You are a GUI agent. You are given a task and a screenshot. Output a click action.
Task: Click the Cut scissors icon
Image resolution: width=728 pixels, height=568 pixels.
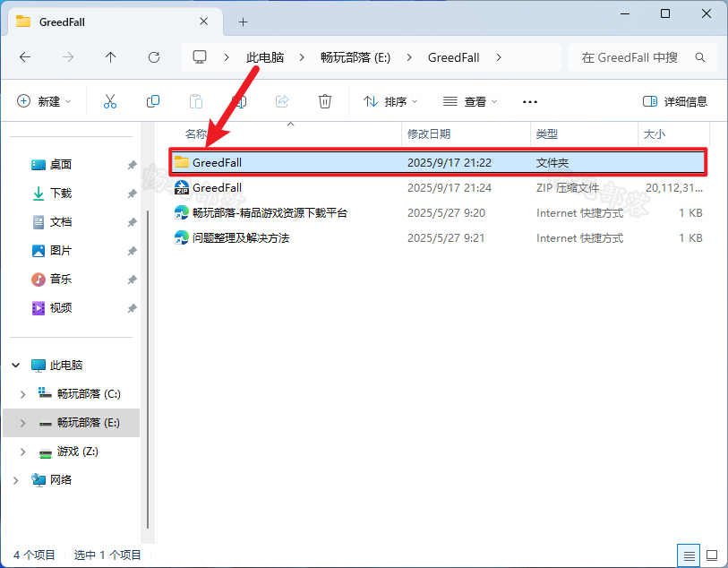[x=110, y=101]
